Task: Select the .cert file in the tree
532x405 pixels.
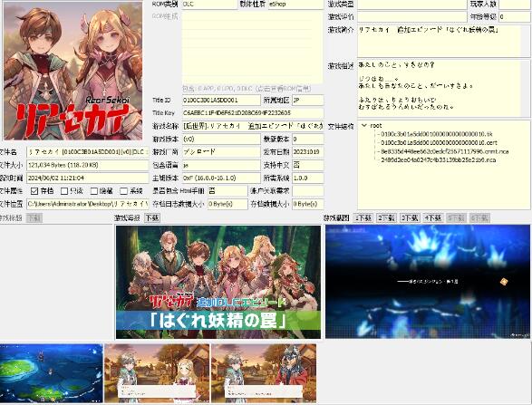Action: click(439, 143)
